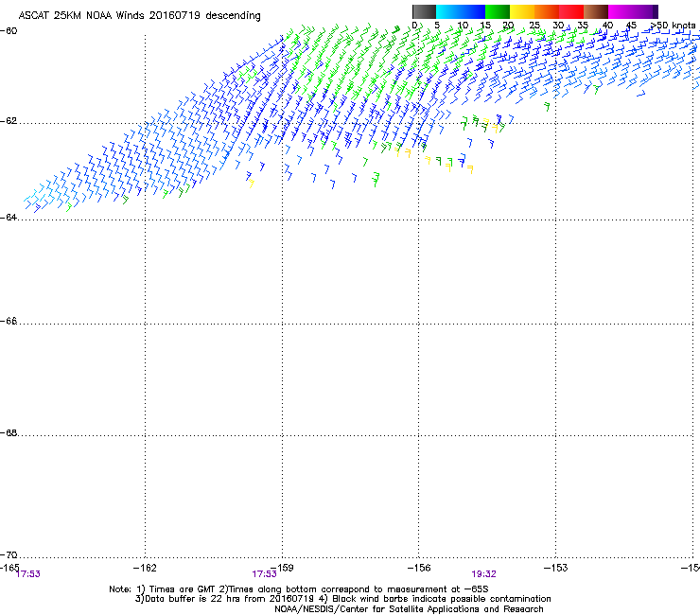Screen dimensions: 700x615
Task: Click the '40' color scale label
Action: 607,26
